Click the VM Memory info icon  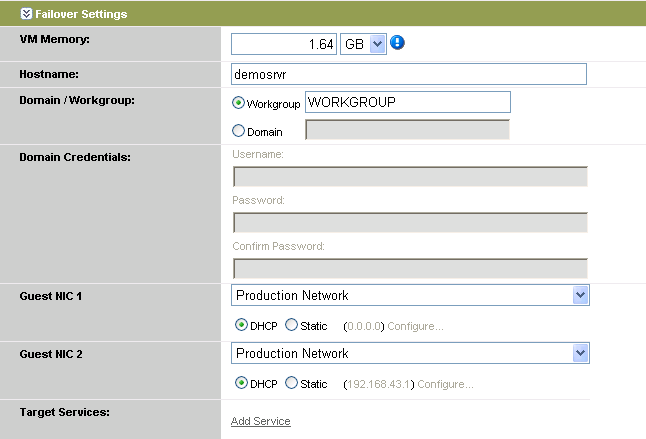click(397, 43)
